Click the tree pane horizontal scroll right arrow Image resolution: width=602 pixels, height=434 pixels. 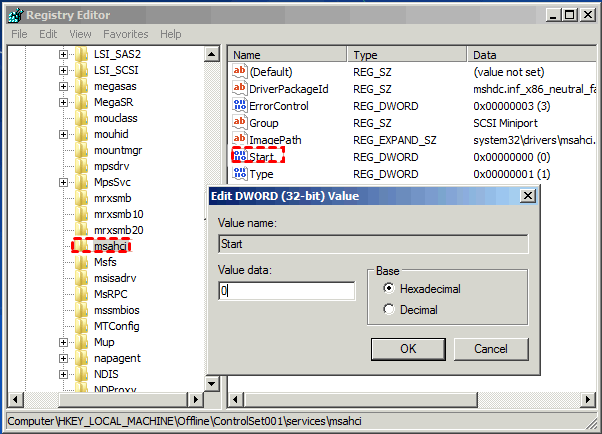click(x=195, y=399)
